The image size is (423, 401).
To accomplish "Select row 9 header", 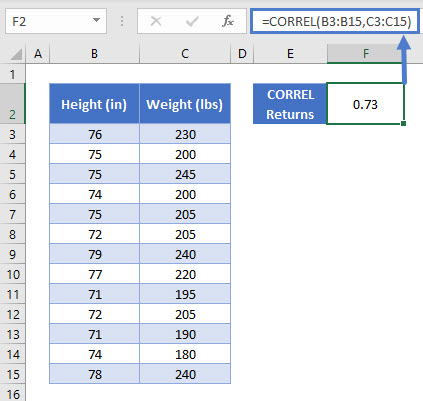I will pyautogui.click(x=13, y=254).
